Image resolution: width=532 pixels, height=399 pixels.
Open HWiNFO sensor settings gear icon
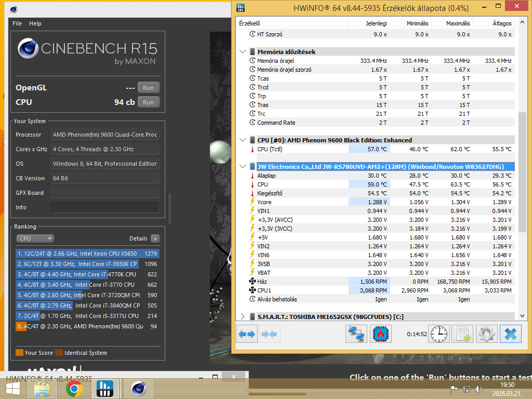pos(486,334)
